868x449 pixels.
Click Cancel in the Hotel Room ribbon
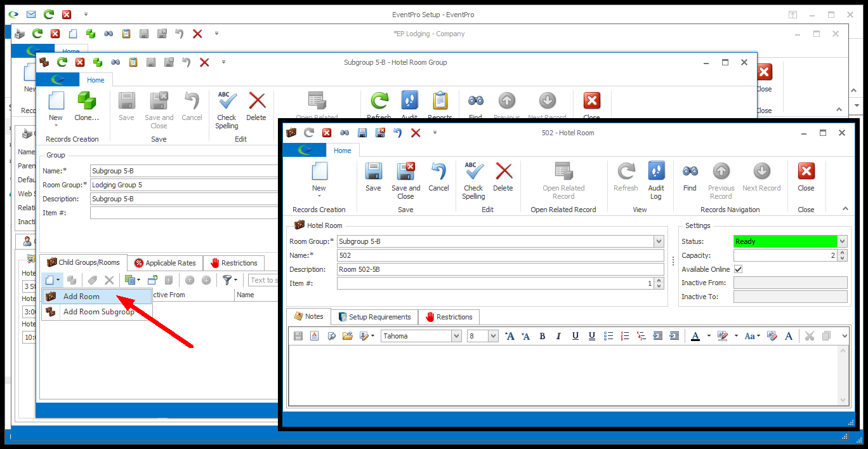click(x=438, y=177)
